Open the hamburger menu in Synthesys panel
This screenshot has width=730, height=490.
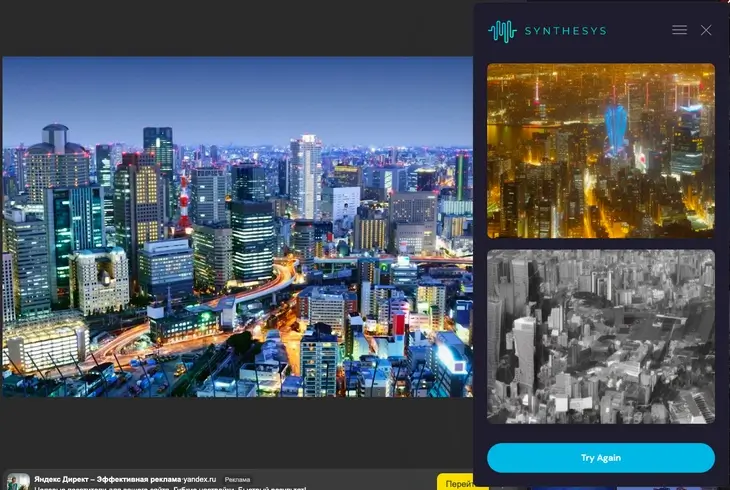(679, 30)
